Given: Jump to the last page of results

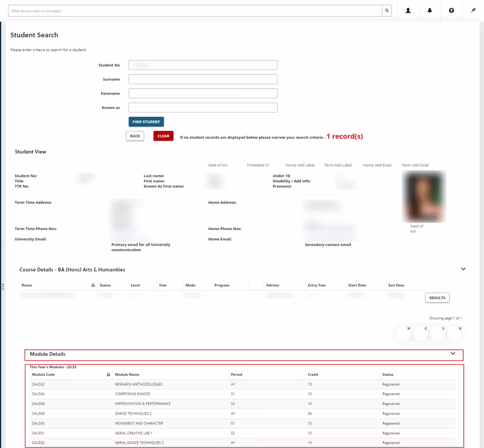Looking at the screenshot, I should (460, 329).
